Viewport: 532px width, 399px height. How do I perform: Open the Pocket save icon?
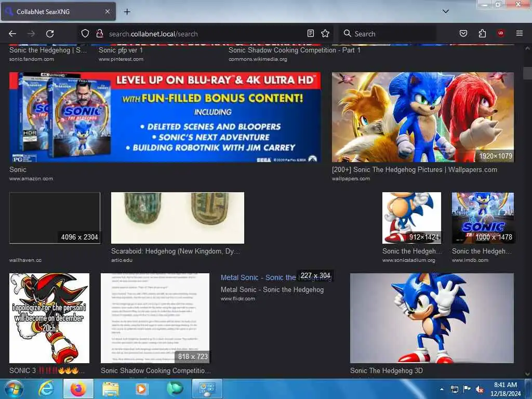pos(463,33)
